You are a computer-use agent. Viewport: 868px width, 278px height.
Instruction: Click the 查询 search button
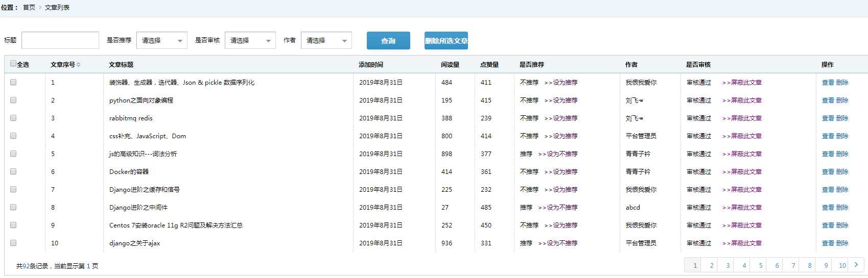click(388, 41)
